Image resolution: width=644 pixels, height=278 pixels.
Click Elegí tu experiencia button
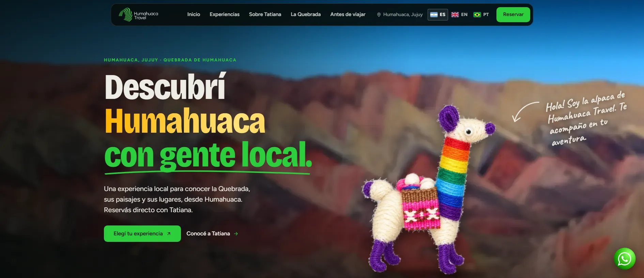tap(142, 234)
